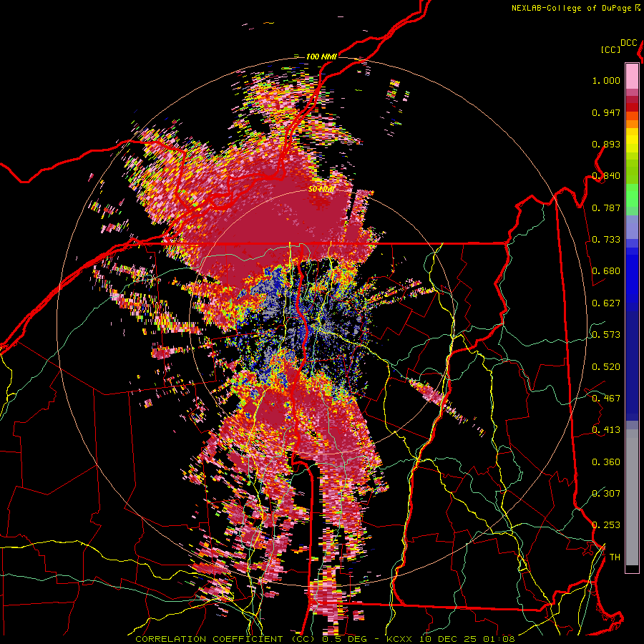
Task: Click the [CC] legend unit label
Action: pyautogui.click(x=610, y=50)
